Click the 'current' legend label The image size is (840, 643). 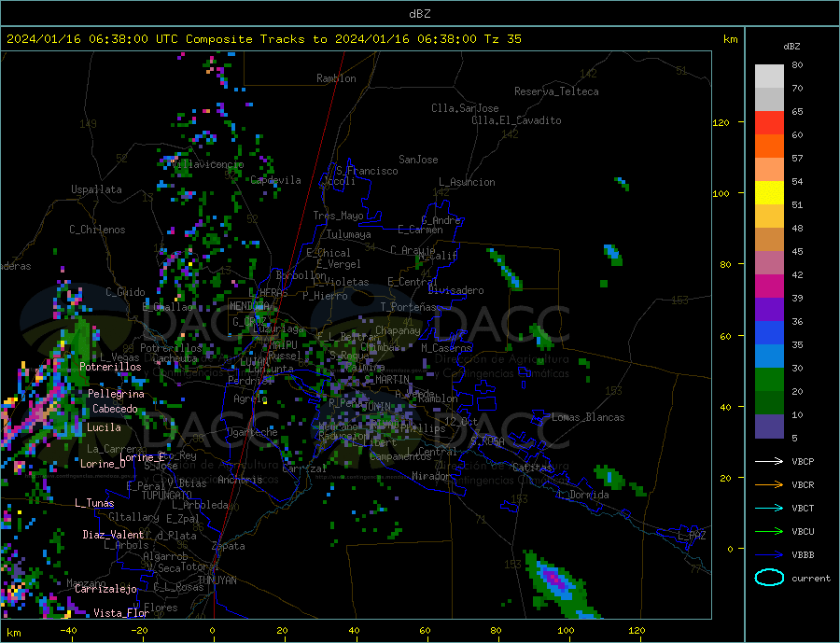coord(811,579)
